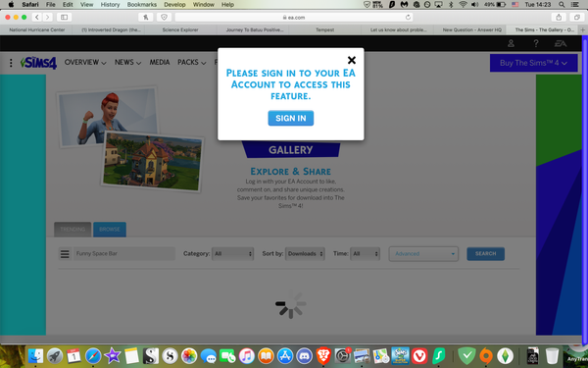Click Safari sidebar toggle icon

64,18
